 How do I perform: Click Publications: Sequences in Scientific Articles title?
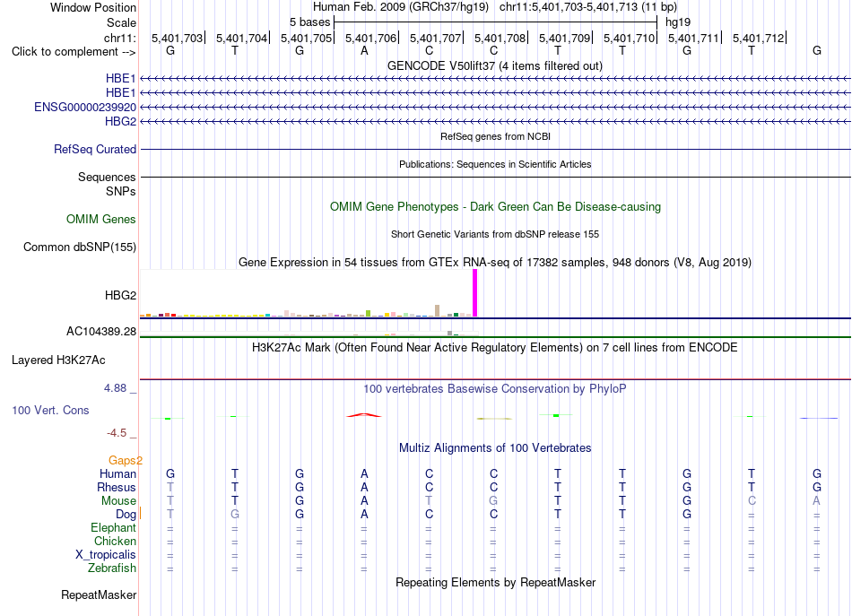[495, 164]
